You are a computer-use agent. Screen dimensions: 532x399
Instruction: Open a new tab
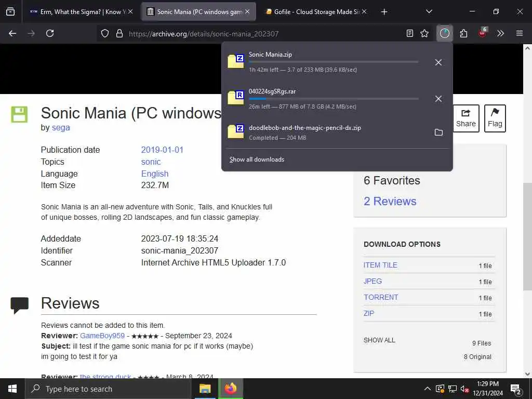(x=384, y=12)
